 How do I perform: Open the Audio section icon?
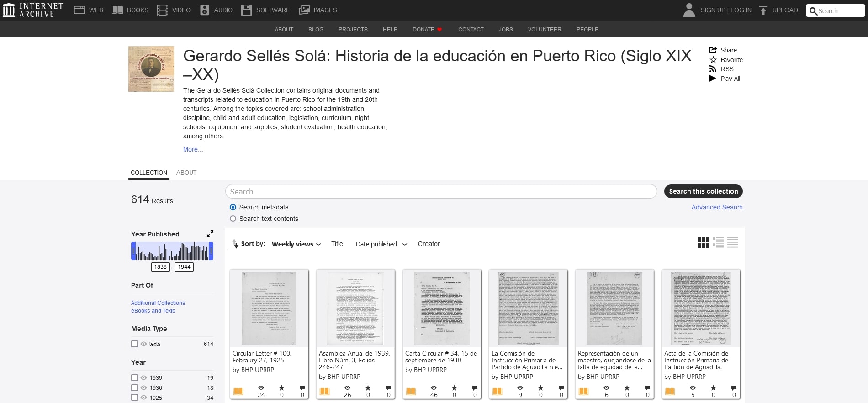coord(205,10)
